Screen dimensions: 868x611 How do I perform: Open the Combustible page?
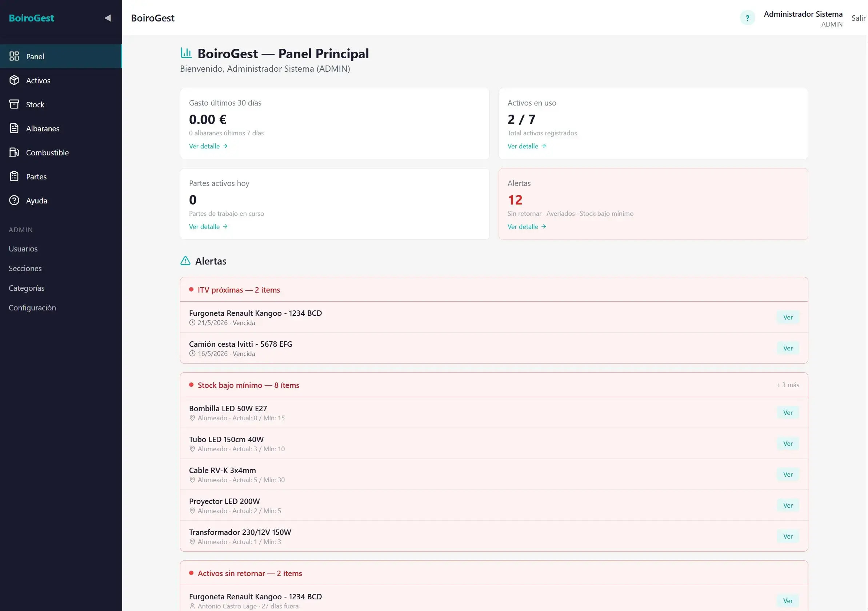(61, 152)
